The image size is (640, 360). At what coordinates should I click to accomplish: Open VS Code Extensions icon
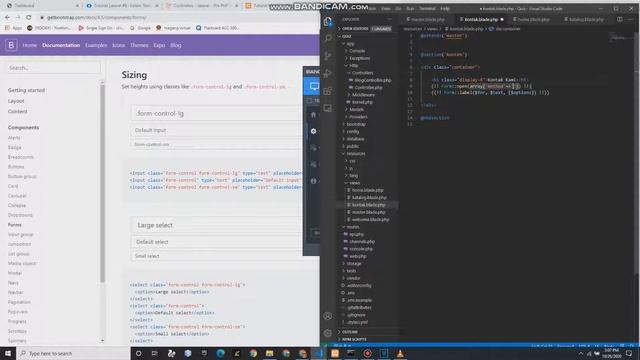pos(328,91)
